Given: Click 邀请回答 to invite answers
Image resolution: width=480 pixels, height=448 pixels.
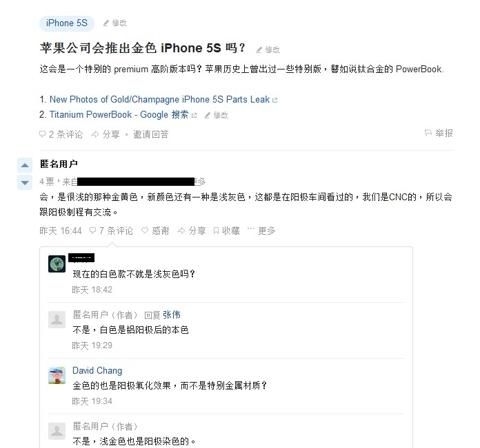Looking at the screenshot, I should (151, 134).
